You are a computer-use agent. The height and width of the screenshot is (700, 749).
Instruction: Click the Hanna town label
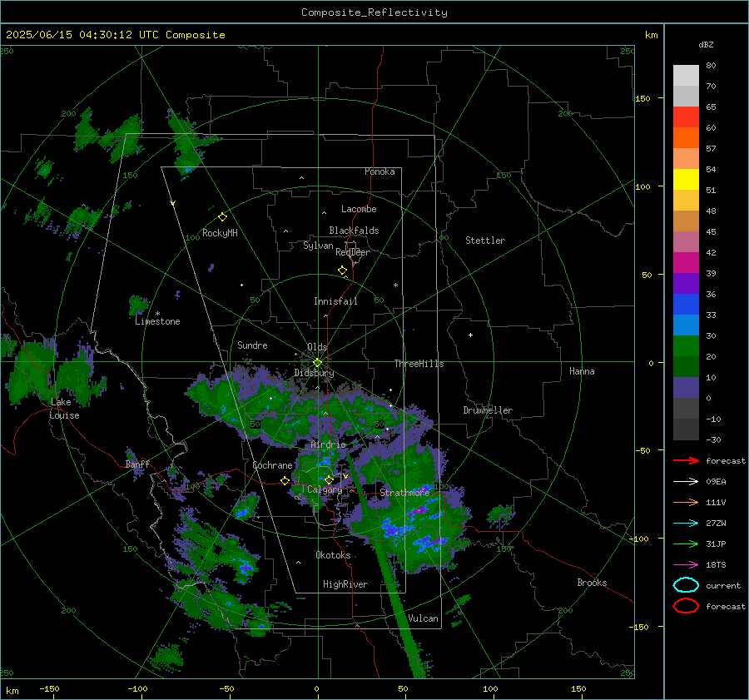[x=582, y=371]
